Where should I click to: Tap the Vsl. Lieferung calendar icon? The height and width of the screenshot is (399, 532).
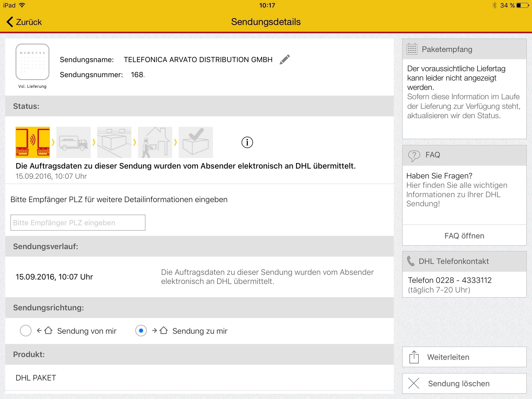point(32,62)
